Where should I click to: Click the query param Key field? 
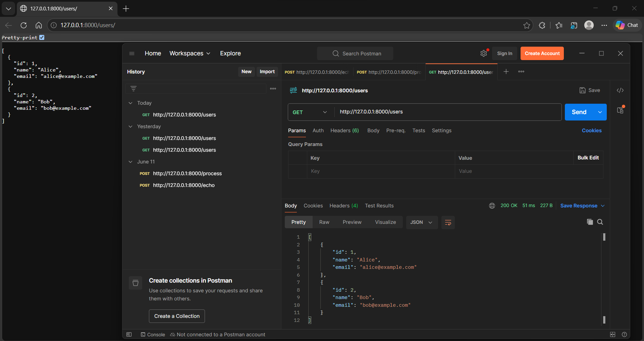(x=381, y=171)
